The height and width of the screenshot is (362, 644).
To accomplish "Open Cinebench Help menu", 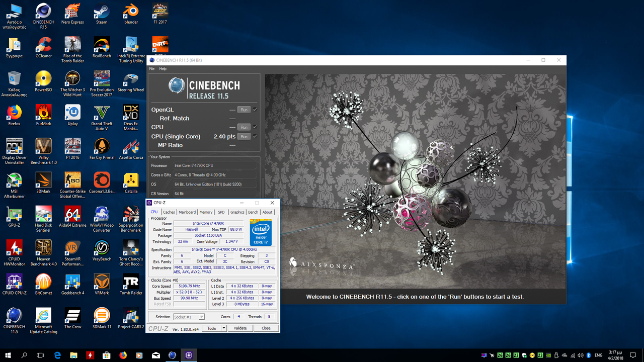I will click(163, 69).
